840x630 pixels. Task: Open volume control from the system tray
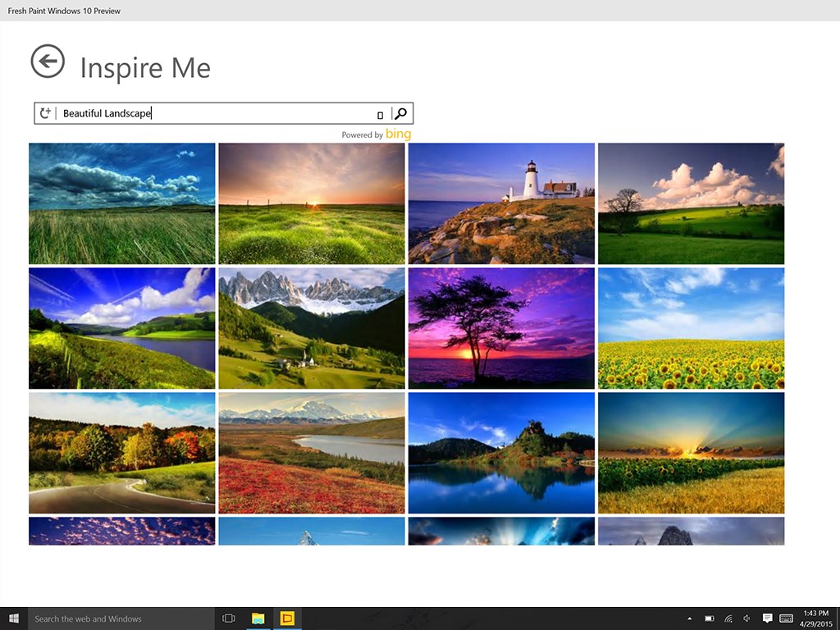click(746, 619)
